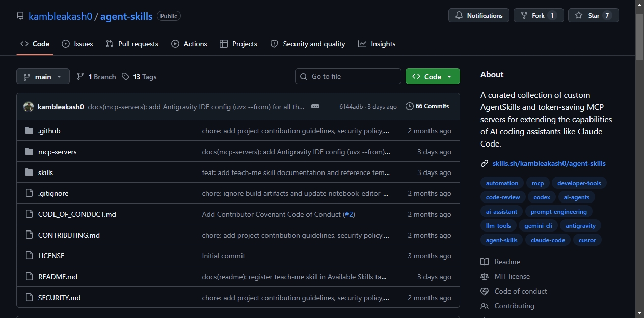This screenshot has height=318, width=644.
Task: Open the Security and quality tab
Action: (307, 44)
